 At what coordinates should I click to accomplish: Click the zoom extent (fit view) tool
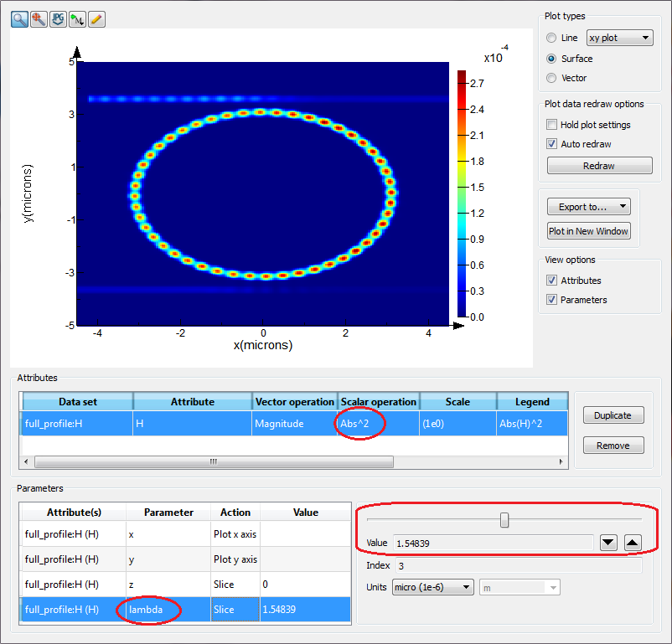click(x=39, y=19)
